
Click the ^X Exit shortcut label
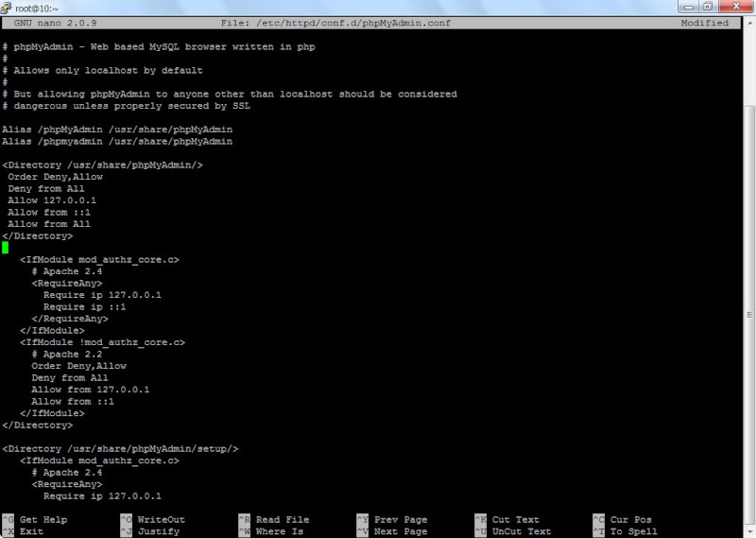[23, 531]
